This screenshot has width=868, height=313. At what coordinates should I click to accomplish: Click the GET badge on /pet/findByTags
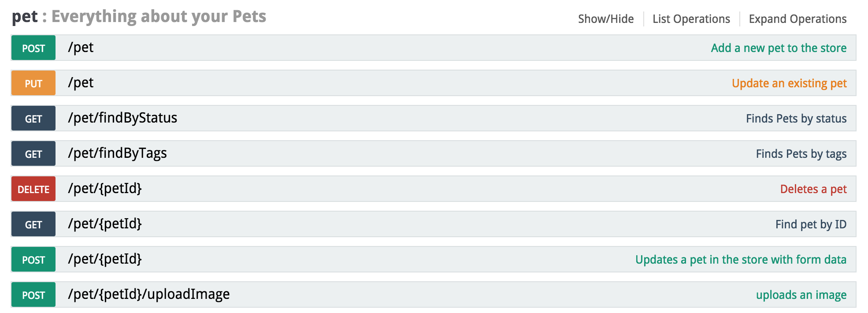point(33,153)
